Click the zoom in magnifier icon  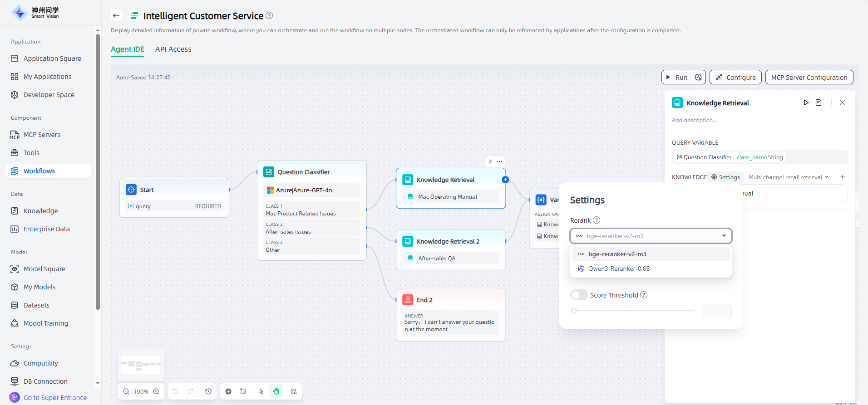tap(156, 391)
